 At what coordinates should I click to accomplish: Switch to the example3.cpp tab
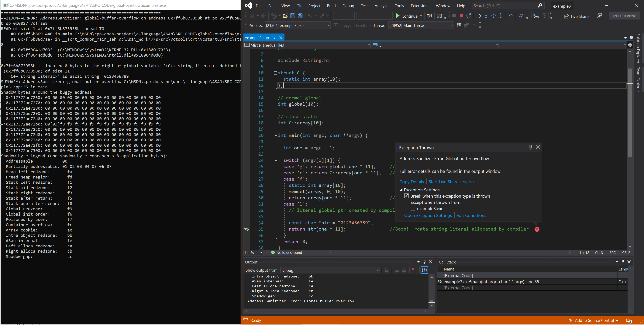[x=257, y=38]
